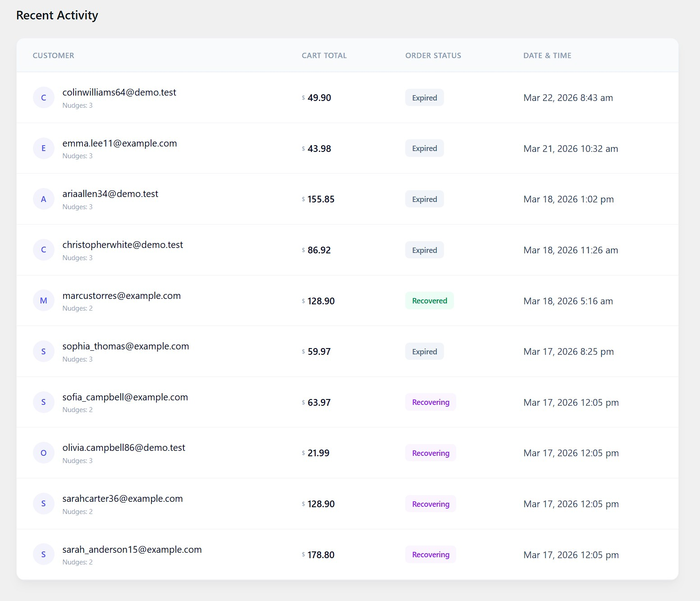Select the avatar next to sophia_thomas@example.com

(44, 351)
